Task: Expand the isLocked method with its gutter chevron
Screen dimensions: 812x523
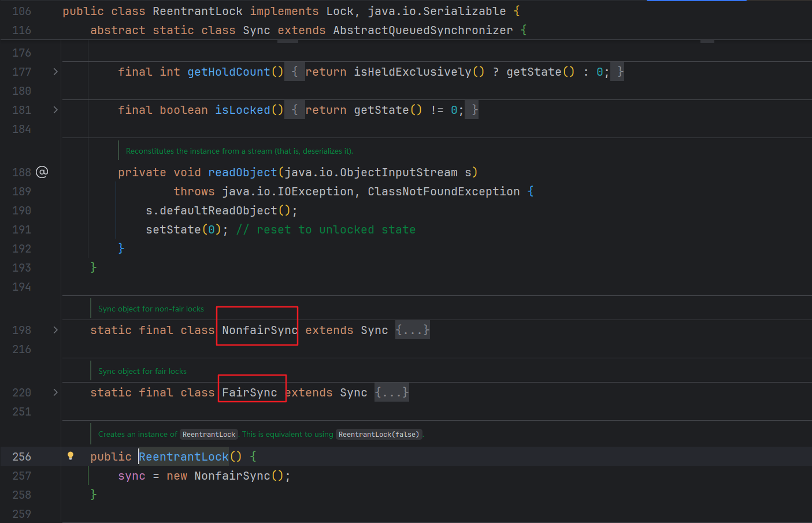Action: click(x=55, y=110)
